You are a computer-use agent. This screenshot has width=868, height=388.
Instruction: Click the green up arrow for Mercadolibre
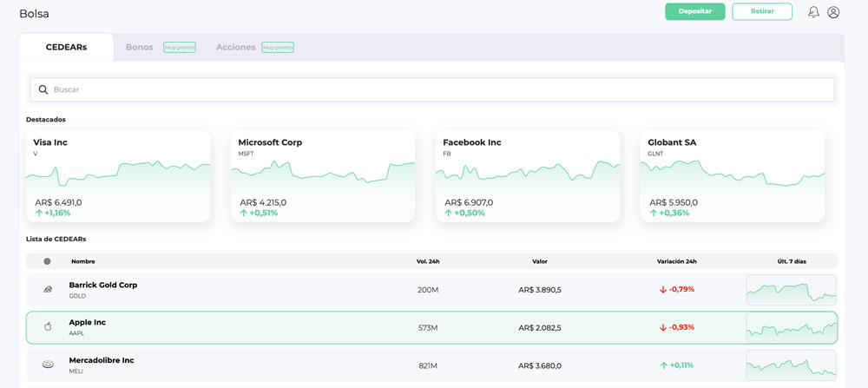[663, 365]
